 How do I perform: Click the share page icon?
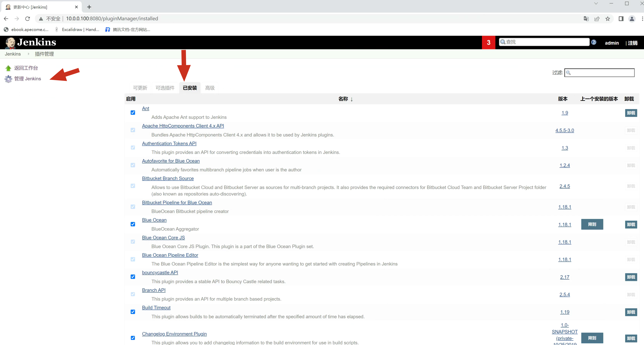coord(597,19)
